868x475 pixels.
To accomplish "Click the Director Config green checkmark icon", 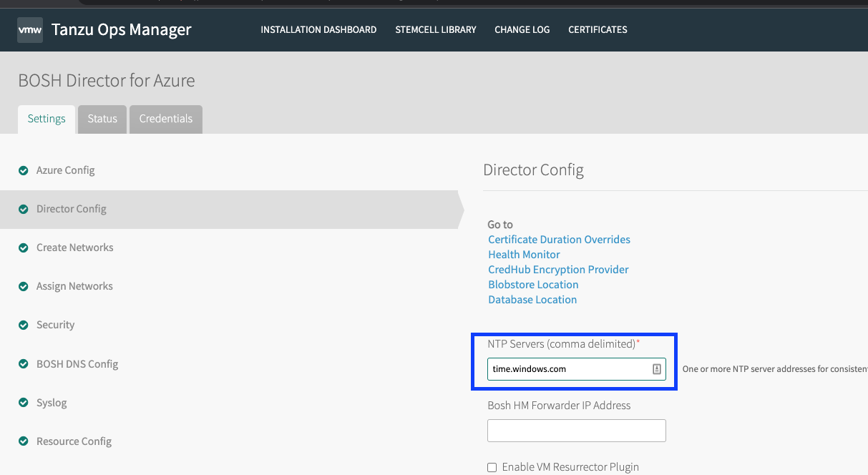I will point(23,210).
